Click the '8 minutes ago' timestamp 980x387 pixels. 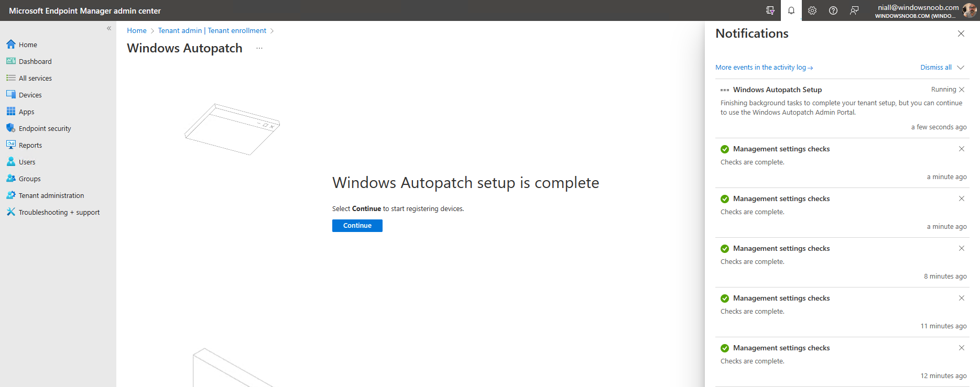[x=945, y=277]
